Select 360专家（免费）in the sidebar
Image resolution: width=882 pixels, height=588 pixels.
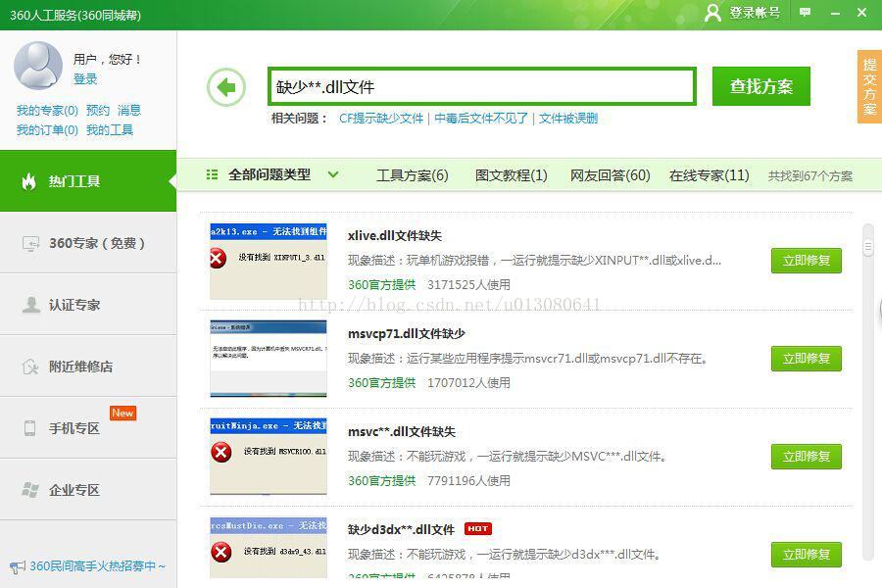(88, 243)
